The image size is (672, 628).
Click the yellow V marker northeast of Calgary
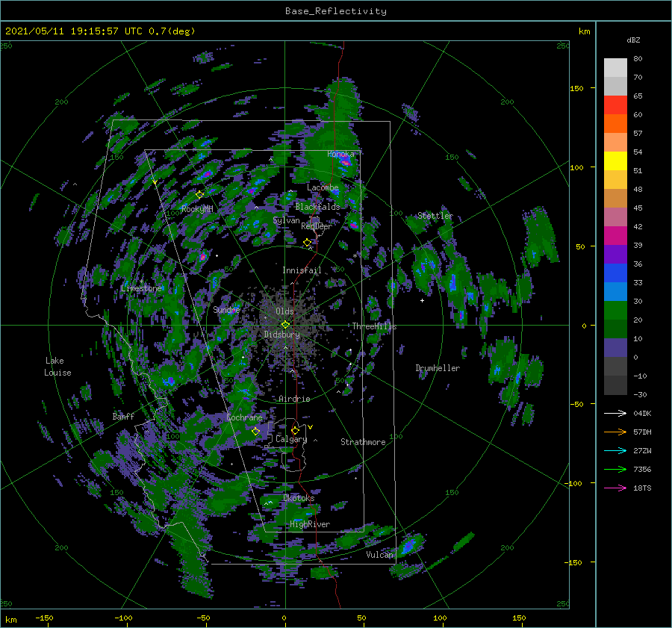(x=311, y=427)
